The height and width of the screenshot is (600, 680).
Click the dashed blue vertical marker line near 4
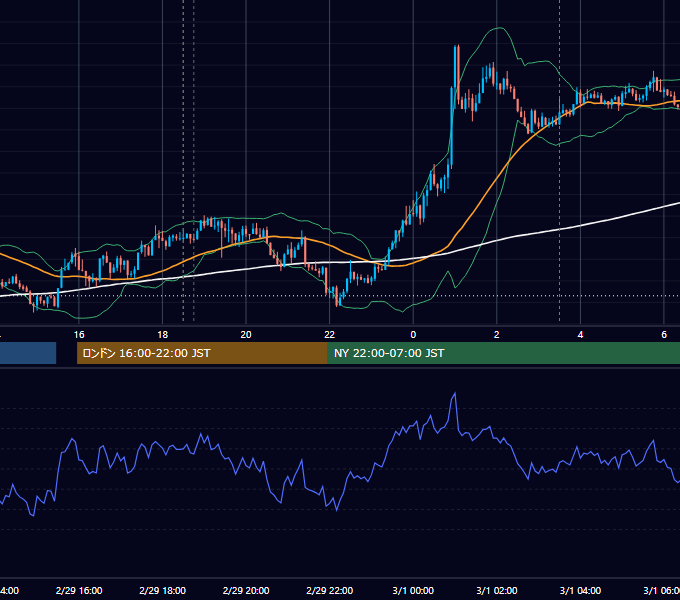click(559, 161)
